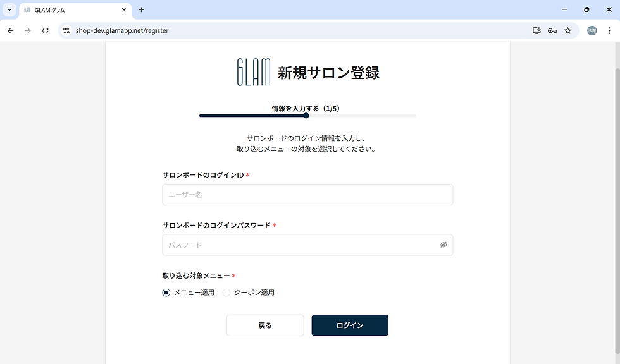Toggle password visibility with the eye icon

[443, 245]
